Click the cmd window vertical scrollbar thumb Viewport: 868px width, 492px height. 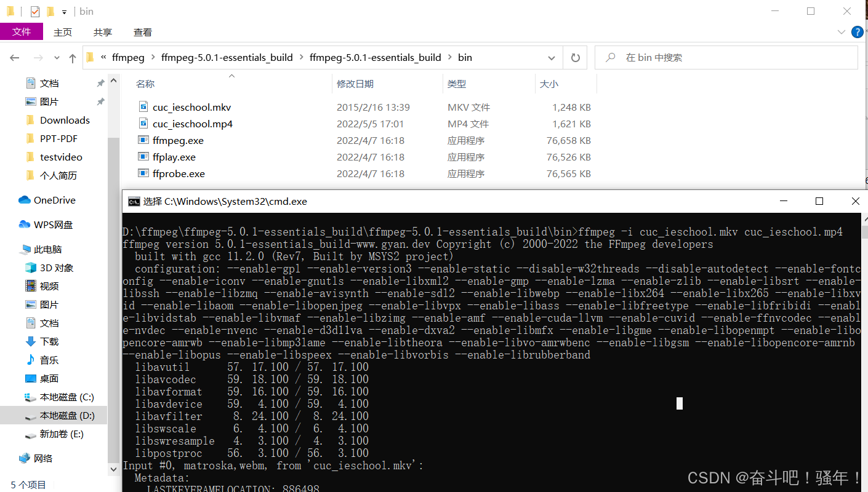(x=864, y=232)
